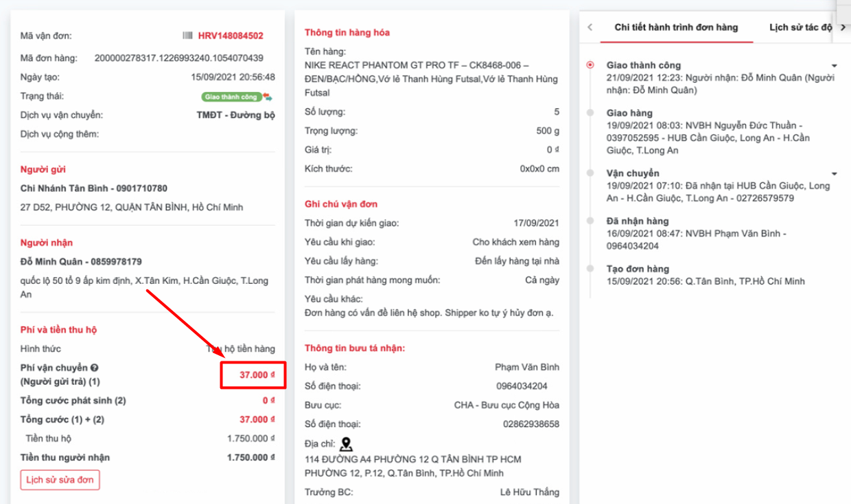Screen dimensions: 851x504
Task: Click the Trọng lượng value 500 g
Action: coord(548,131)
